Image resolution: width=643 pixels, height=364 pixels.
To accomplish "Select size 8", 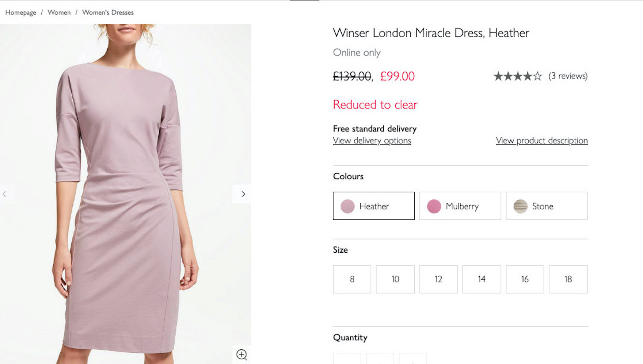I will (x=352, y=279).
